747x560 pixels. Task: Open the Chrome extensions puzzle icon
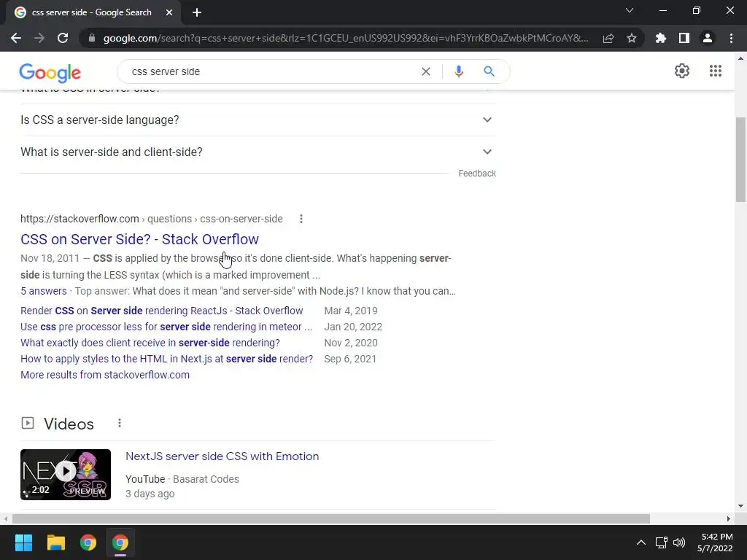(x=661, y=38)
